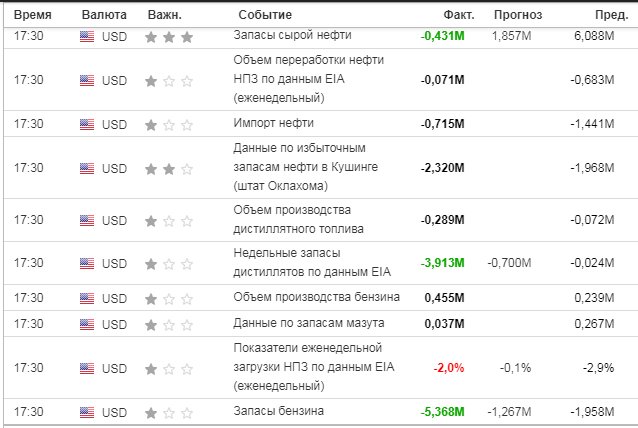
Task: Click the actual value -3,913M
Action: (x=442, y=263)
